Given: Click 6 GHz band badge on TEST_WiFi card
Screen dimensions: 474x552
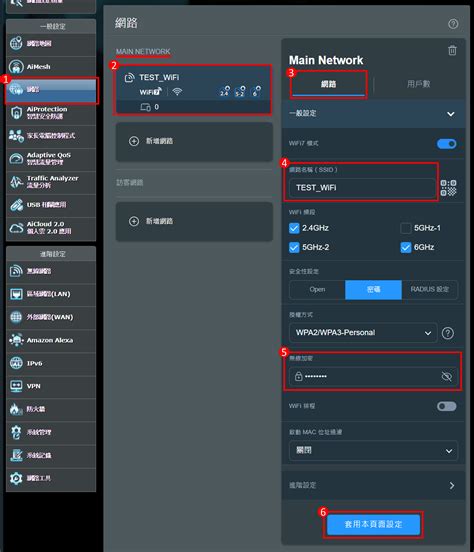Looking at the screenshot, I should click(256, 91).
